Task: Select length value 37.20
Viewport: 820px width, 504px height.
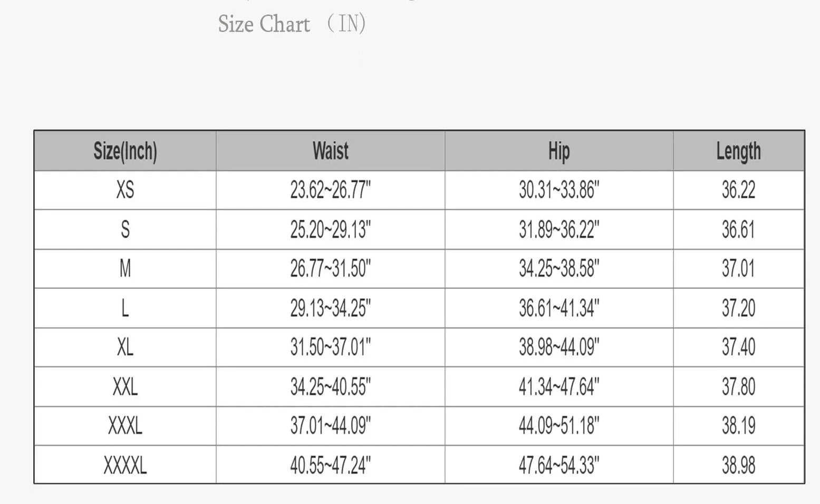Action: [738, 308]
